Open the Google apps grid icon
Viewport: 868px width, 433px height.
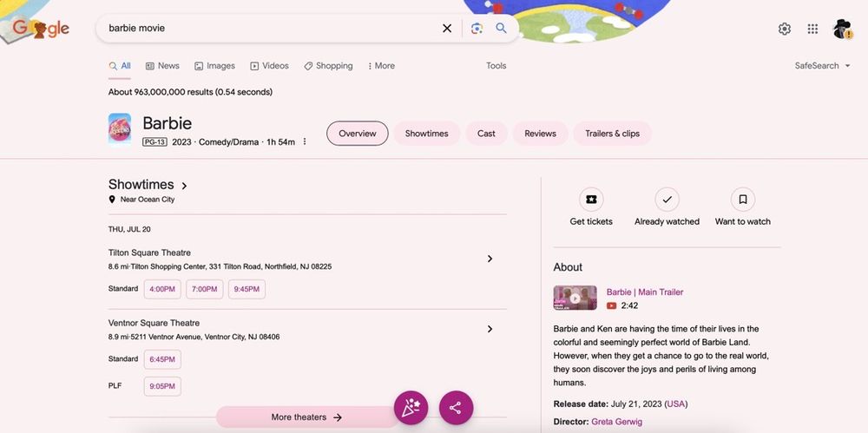click(812, 29)
